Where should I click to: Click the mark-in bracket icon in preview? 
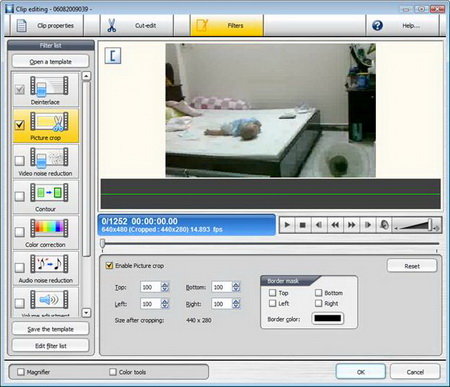point(113,56)
